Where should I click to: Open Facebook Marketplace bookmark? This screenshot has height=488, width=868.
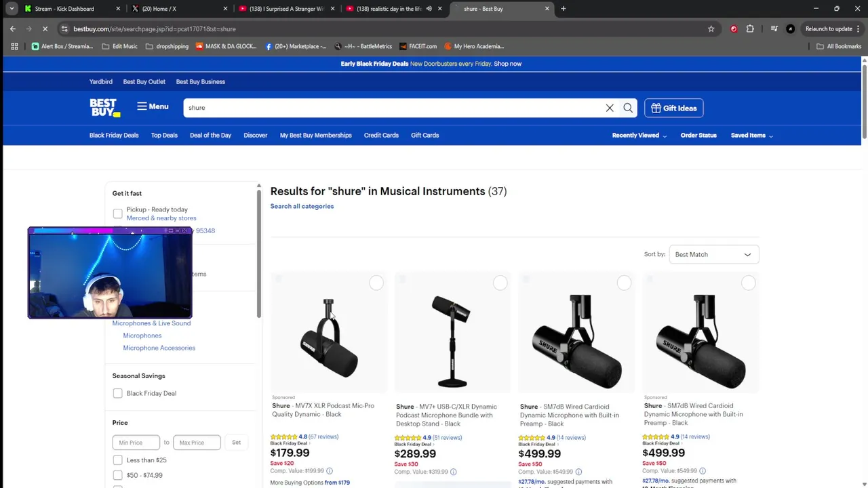point(296,46)
